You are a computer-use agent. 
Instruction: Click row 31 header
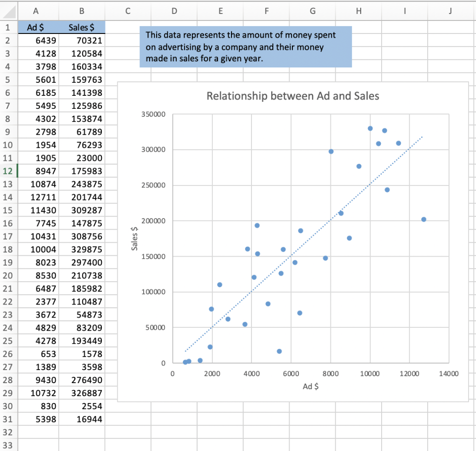(8, 419)
